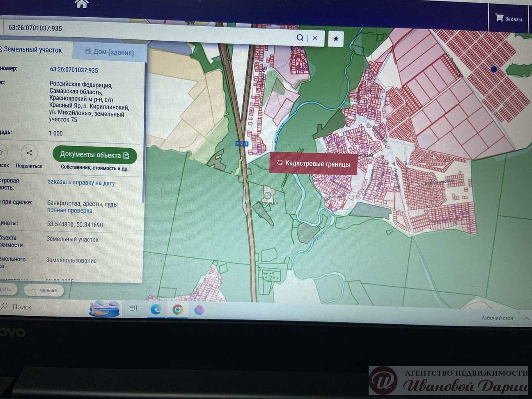Clear the cadastral number with the X icon
Image resolution: width=532 pixels, height=399 pixels.
point(315,38)
